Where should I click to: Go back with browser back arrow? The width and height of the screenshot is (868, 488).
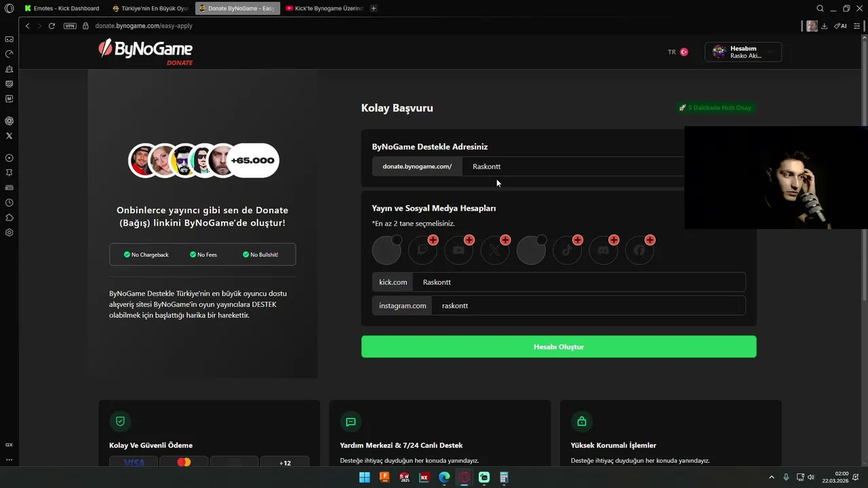[27, 26]
